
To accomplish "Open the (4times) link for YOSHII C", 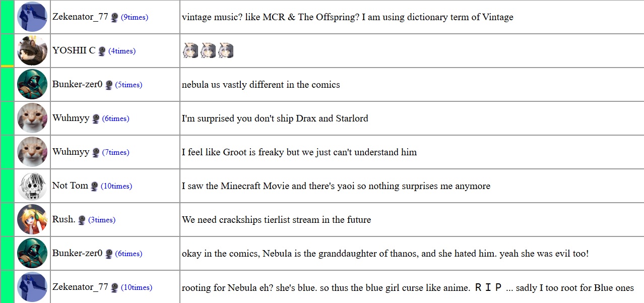I will point(121,51).
